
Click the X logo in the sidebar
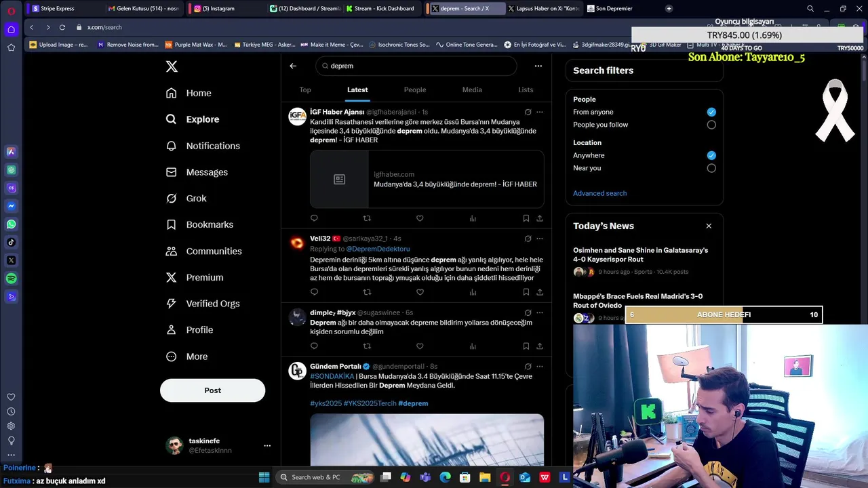(x=172, y=66)
